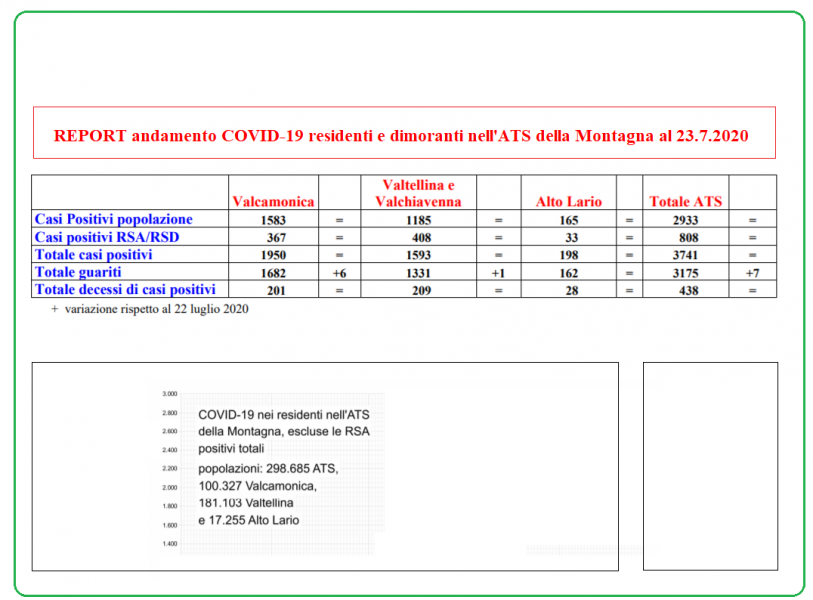Screen dimensions: 813x600
Task: Click the value 1950 in Totale casi positivi
Action: coord(273,255)
